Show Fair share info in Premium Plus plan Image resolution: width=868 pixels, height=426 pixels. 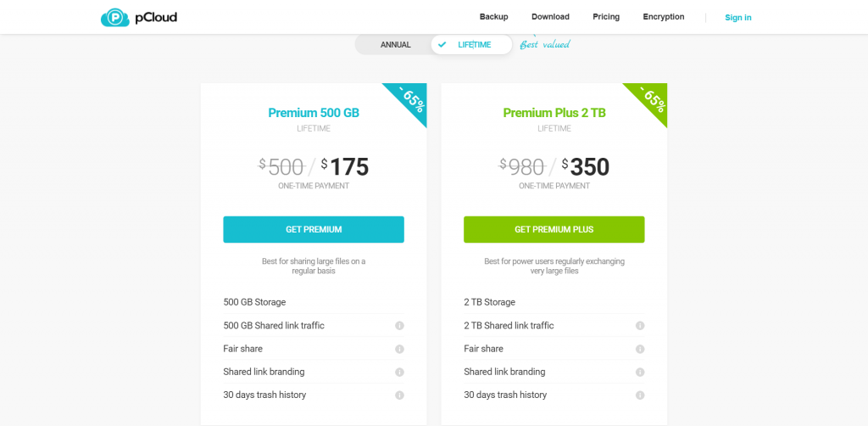coord(640,349)
